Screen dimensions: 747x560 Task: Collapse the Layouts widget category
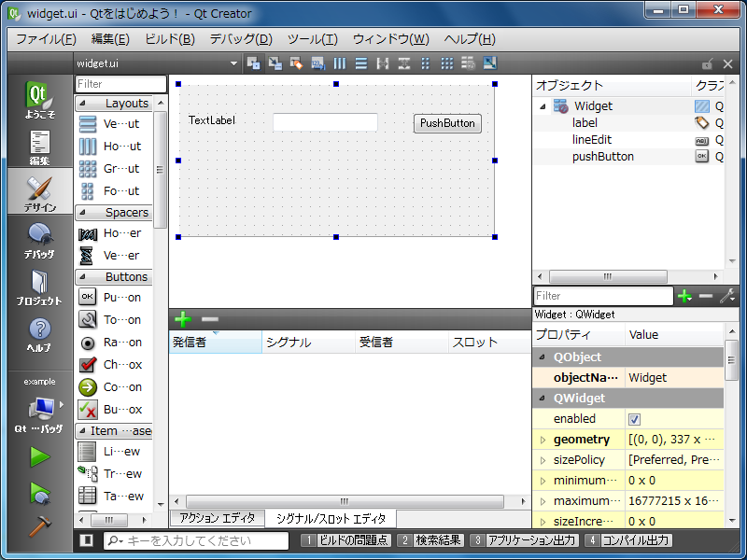(x=81, y=104)
